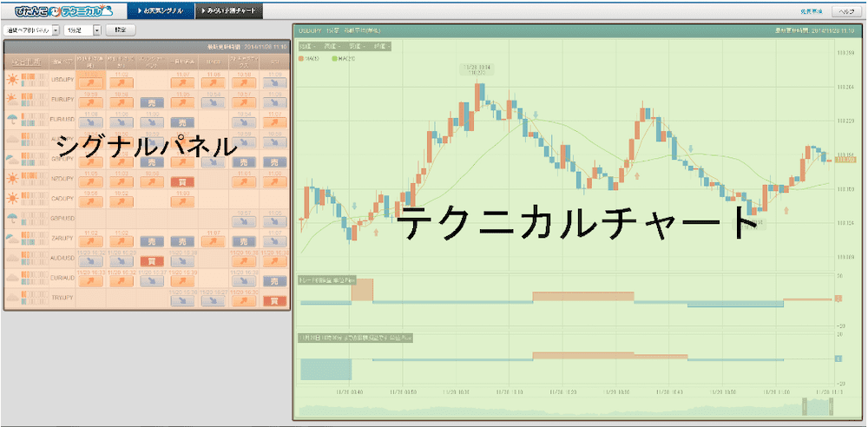Select the EUR/JPY currency pair cell
This screenshot has height=427, width=868.
pos(62,101)
